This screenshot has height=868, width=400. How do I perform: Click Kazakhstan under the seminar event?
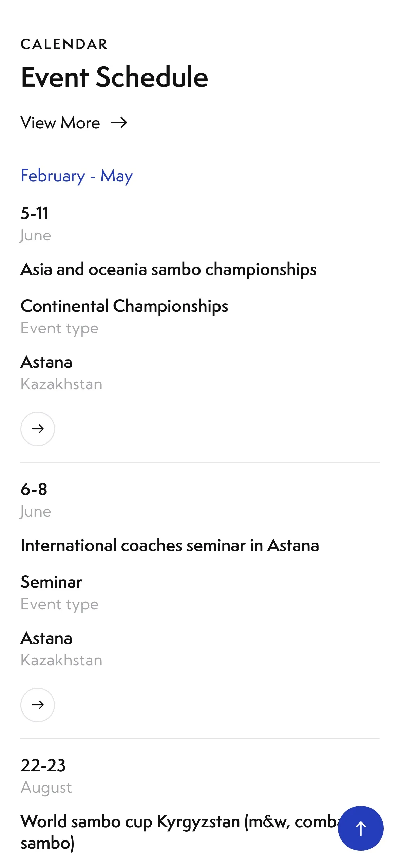61,660
